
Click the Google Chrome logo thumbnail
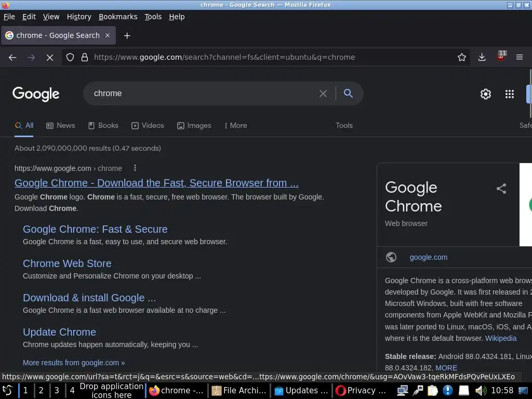click(526, 205)
